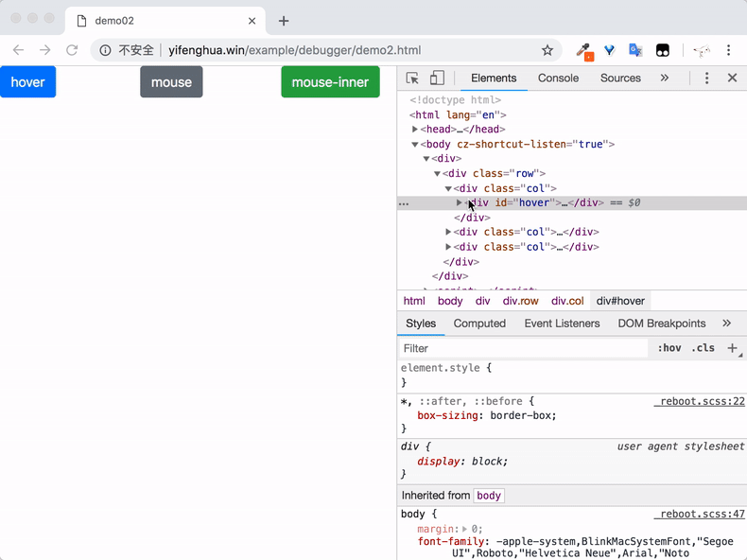
Task: Click the address bar URL
Action: (x=294, y=50)
